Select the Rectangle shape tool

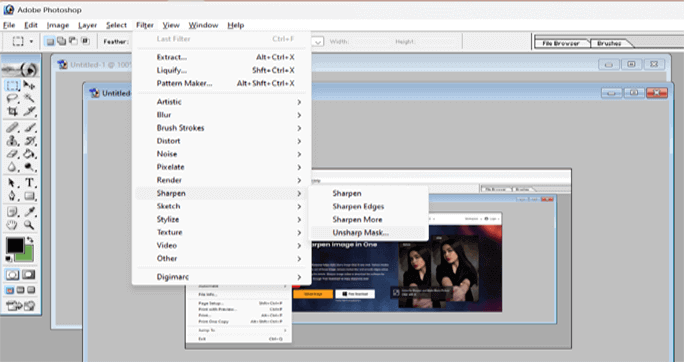pos(29,196)
